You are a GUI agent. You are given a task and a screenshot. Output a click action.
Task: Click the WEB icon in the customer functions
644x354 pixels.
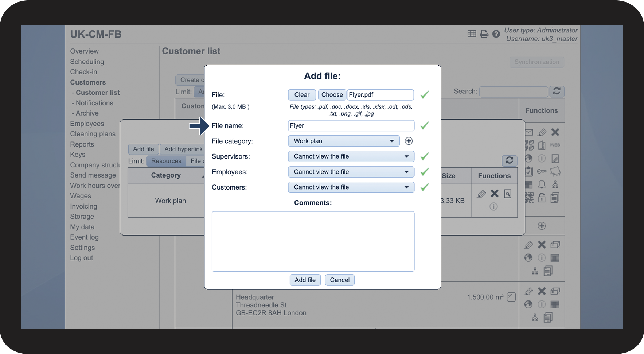555,145
